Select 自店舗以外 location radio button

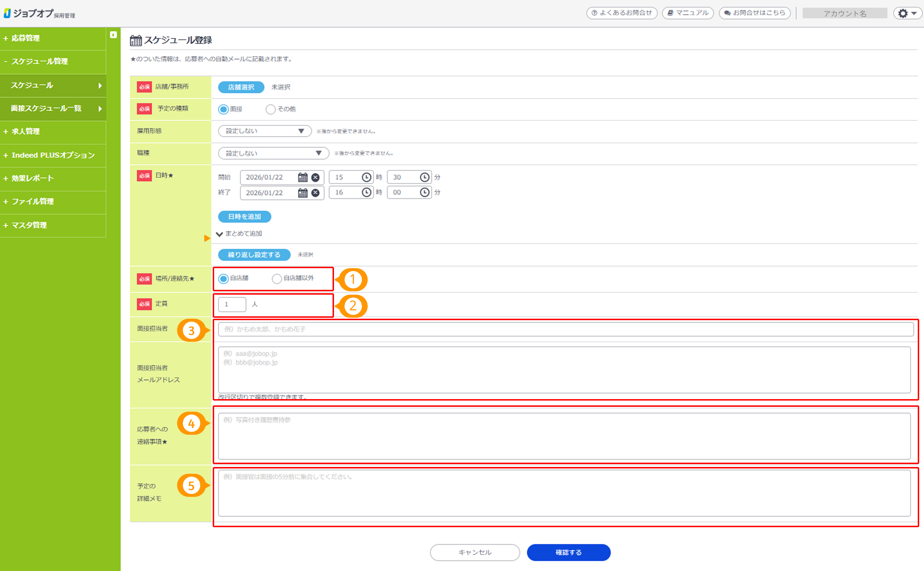(277, 279)
